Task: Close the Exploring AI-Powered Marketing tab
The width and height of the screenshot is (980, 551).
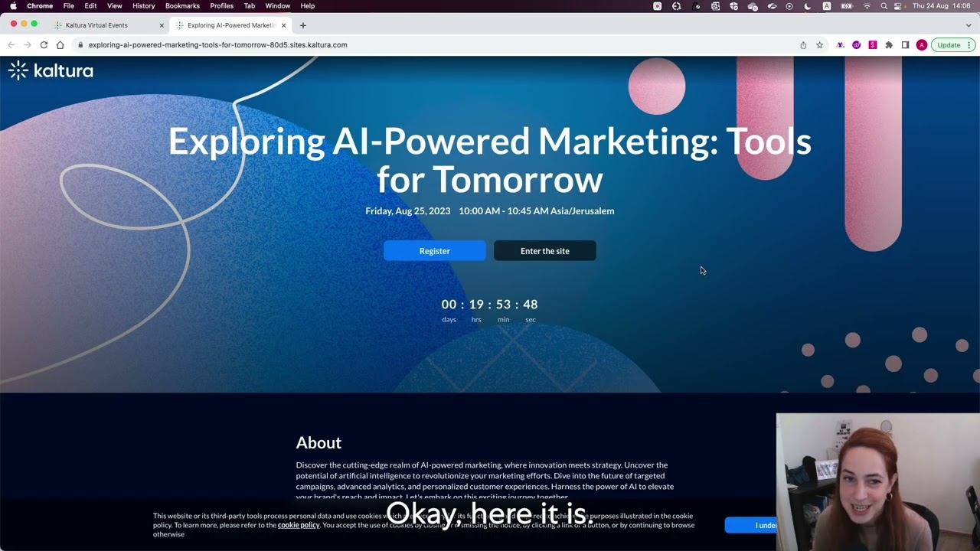Action: pyautogui.click(x=283, y=25)
